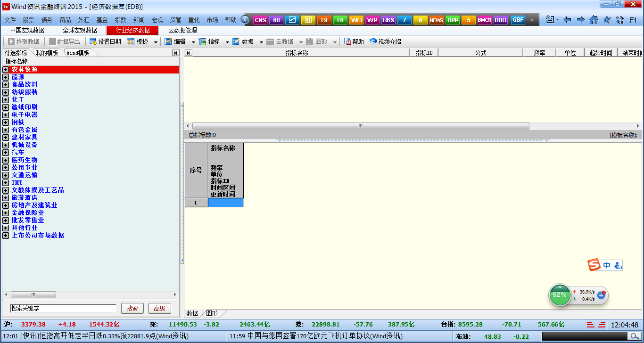Open the BBQ shortcut icon

click(501, 20)
